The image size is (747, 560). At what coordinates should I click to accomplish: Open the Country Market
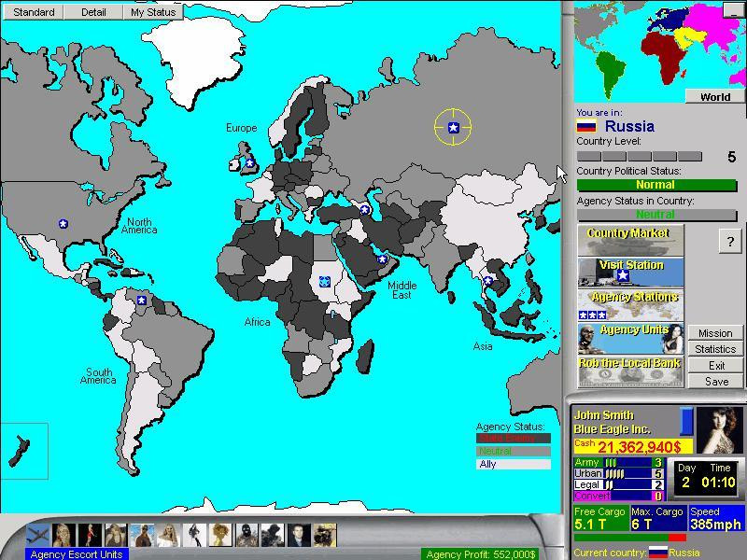[630, 241]
